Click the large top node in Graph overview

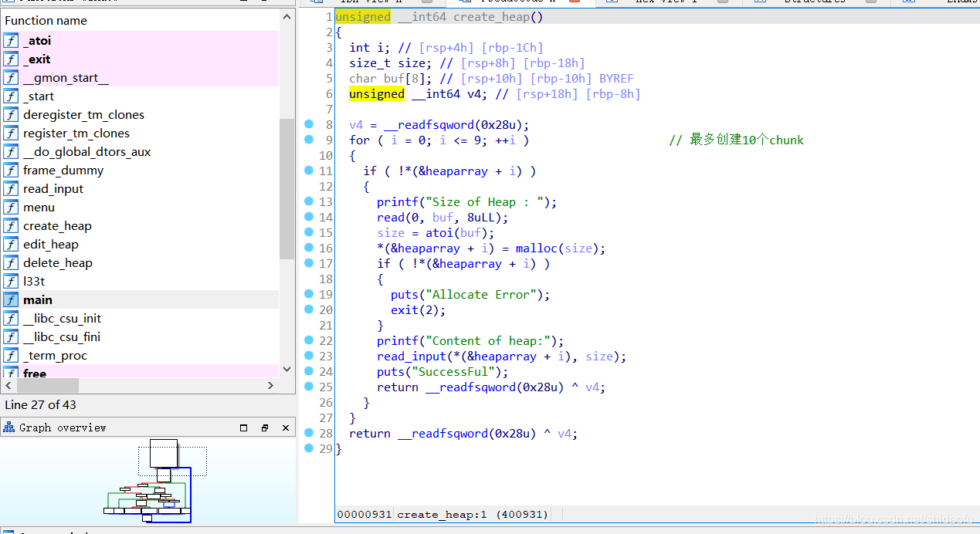[164, 453]
